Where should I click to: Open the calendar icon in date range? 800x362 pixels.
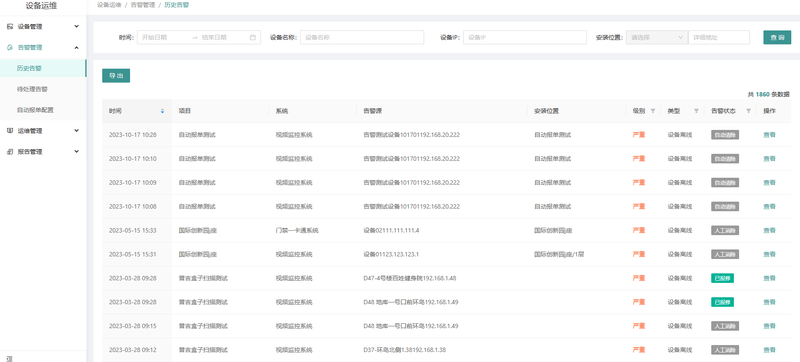[253, 37]
